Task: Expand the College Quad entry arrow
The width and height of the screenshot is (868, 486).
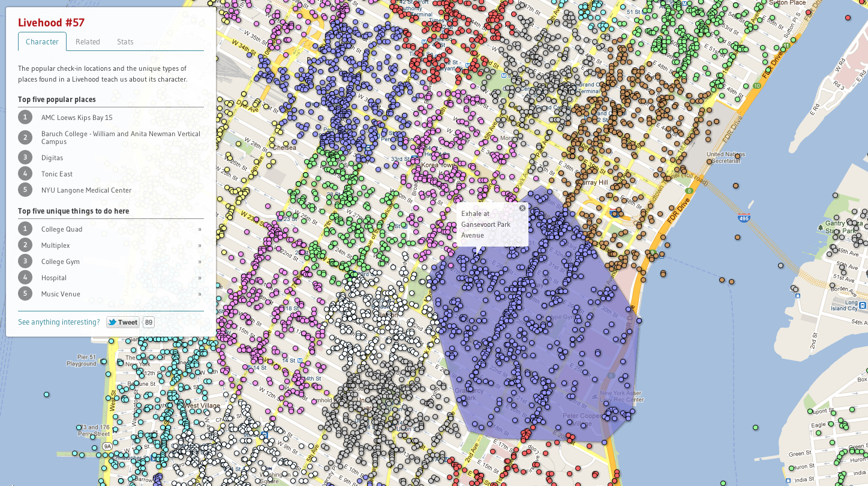Action: click(200, 229)
